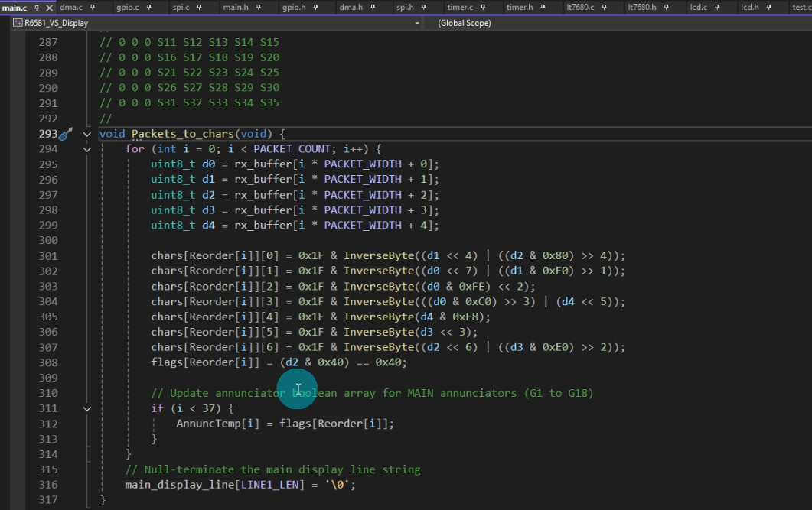
Task: Click AnnuncTemp[i] on line 312
Action: point(217,424)
